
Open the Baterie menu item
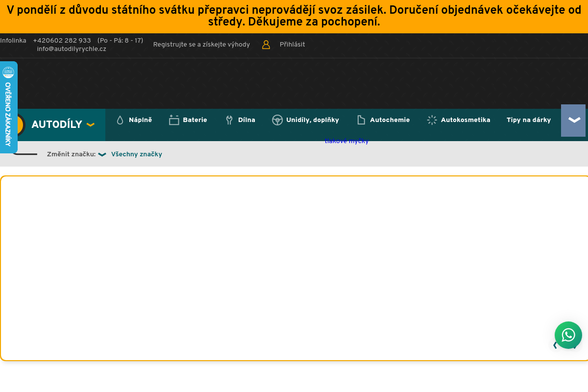[x=195, y=120]
